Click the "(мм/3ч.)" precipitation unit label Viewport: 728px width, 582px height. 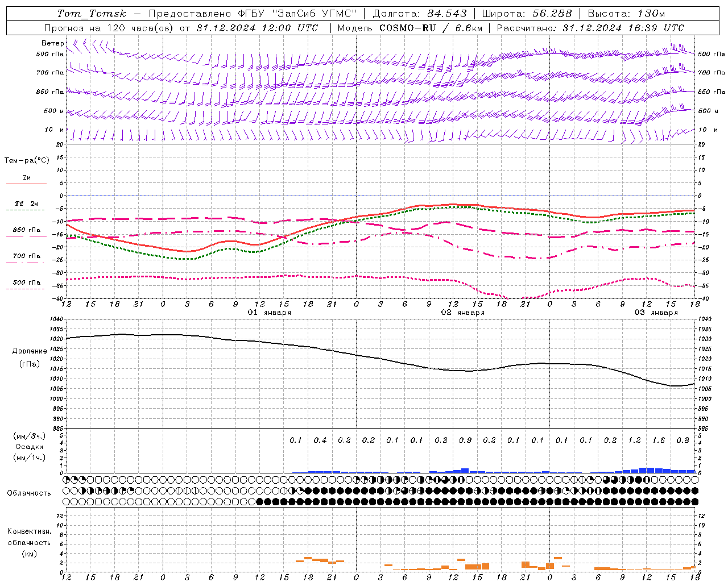(x=30, y=436)
